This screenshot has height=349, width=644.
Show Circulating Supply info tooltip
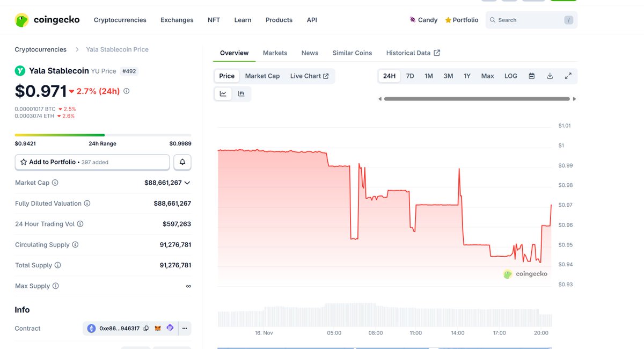[75, 245]
